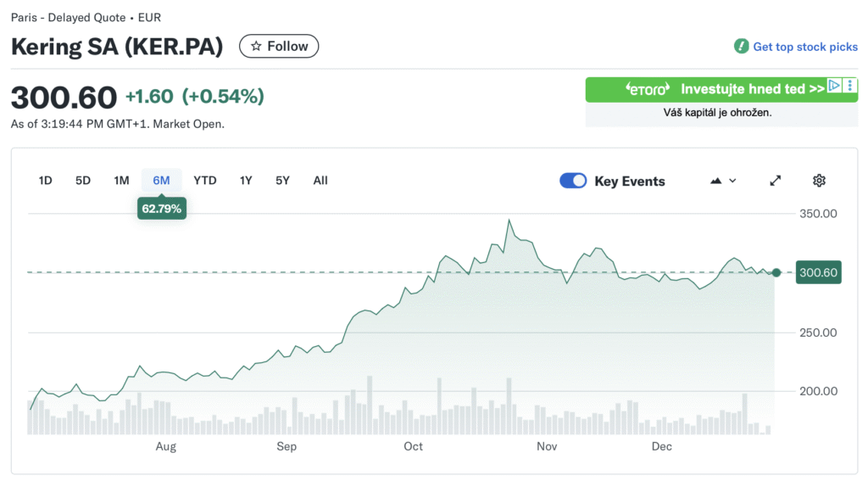The height and width of the screenshot is (481, 868).
Task: Select the 1D time range
Action: pyautogui.click(x=46, y=181)
